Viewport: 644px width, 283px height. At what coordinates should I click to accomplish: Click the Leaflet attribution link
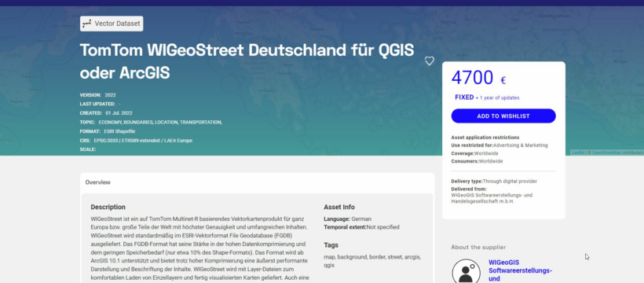[578, 153]
